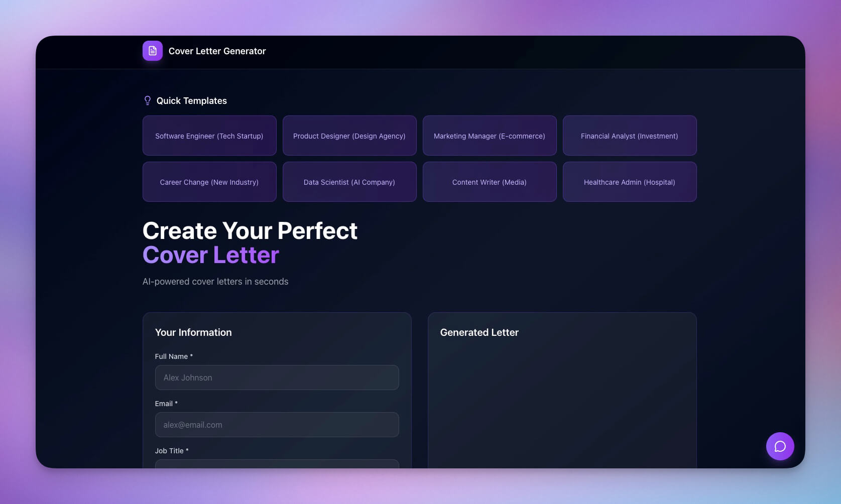Select the Career Change (New Industry) template
Image resolution: width=841 pixels, height=504 pixels.
point(209,182)
